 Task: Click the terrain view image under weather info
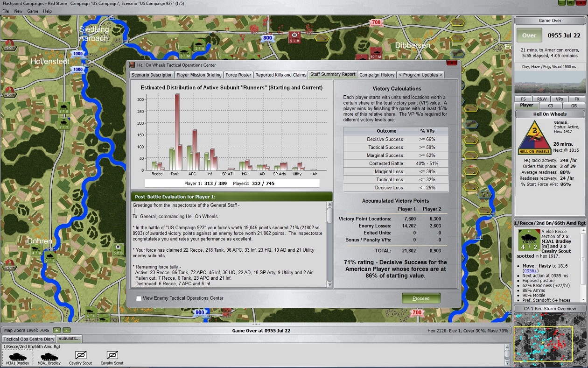pos(550,82)
